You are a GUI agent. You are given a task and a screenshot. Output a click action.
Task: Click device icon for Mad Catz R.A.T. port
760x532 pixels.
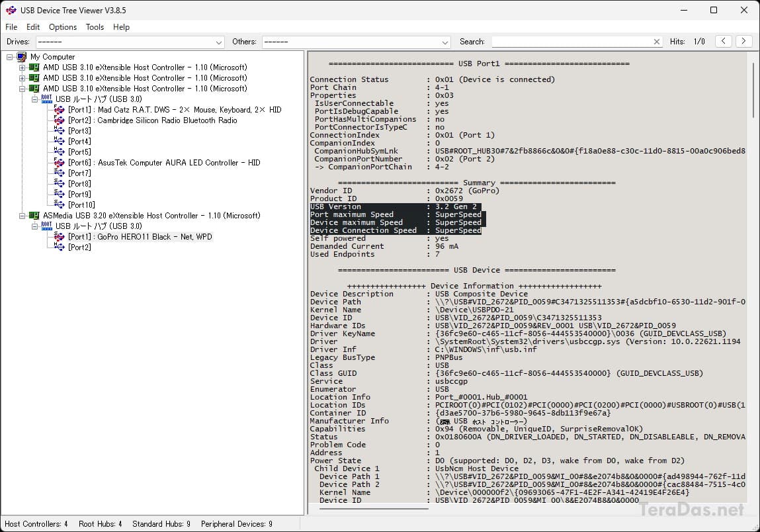[x=59, y=110]
